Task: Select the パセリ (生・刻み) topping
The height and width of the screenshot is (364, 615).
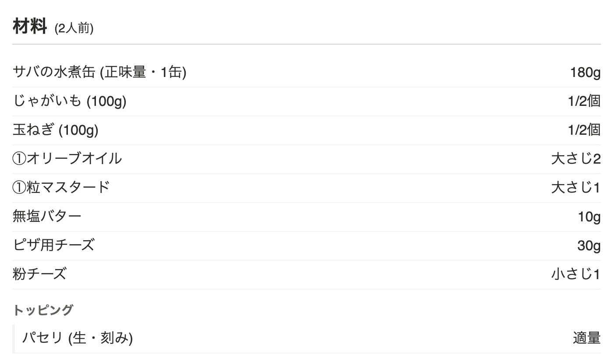Action: coord(78,338)
